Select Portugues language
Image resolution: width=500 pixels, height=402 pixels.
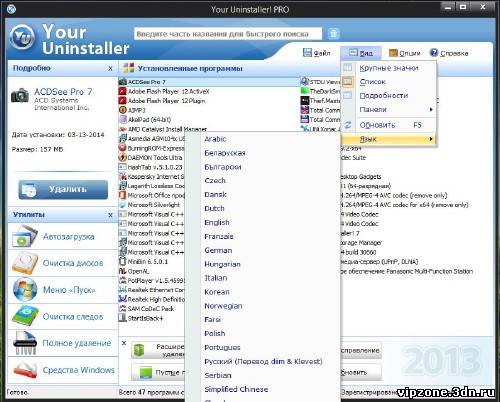click(x=222, y=348)
